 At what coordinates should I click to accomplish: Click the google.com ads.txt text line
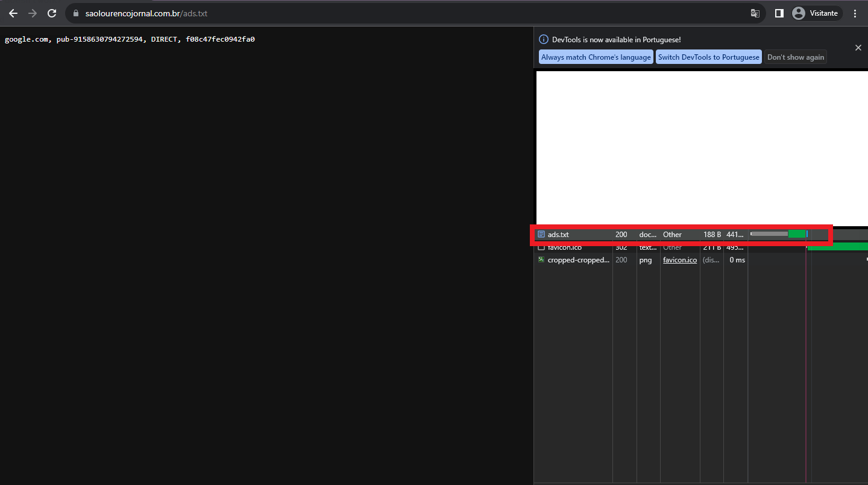pos(130,39)
